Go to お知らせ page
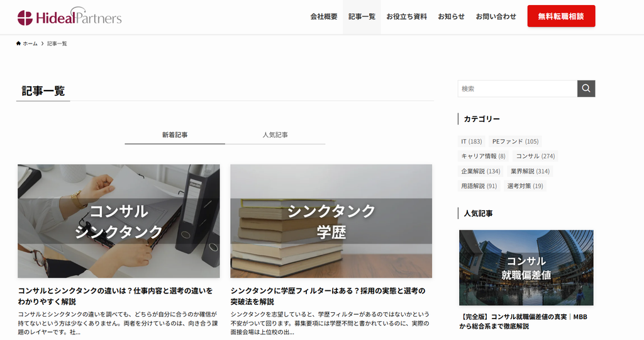This screenshot has width=644, height=340. point(451,16)
